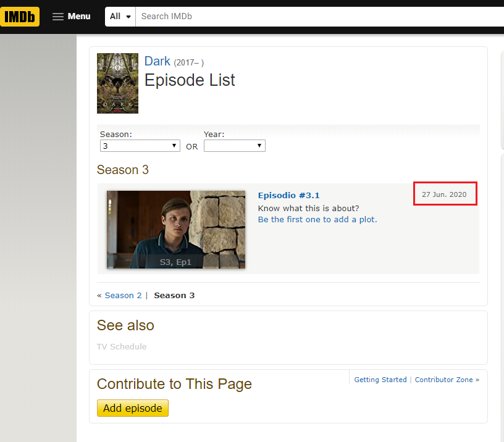This screenshot has height=442, width=504.
Task: Visit the Contributor Zone link
Action: tap(447, 380)
